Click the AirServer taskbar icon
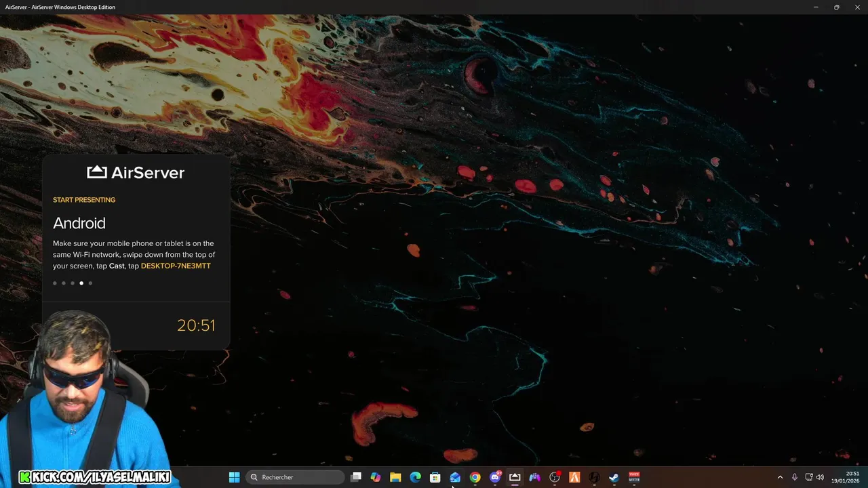Viewport: 868px width, 488px height. [x=515, y=477]
